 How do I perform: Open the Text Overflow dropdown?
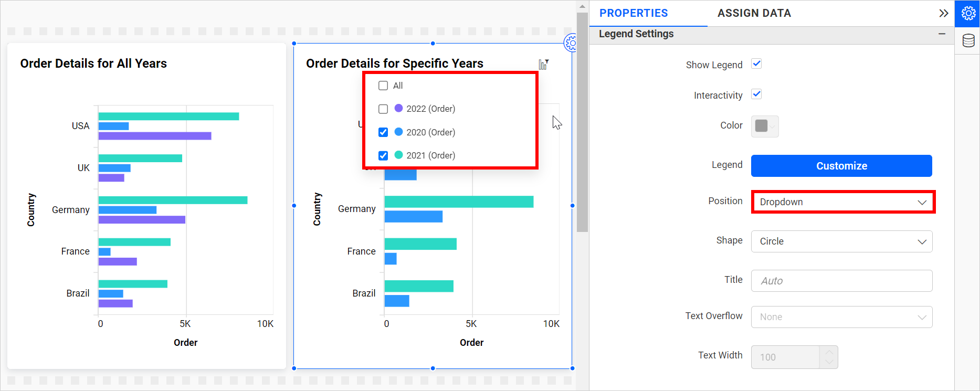[842, 317]
